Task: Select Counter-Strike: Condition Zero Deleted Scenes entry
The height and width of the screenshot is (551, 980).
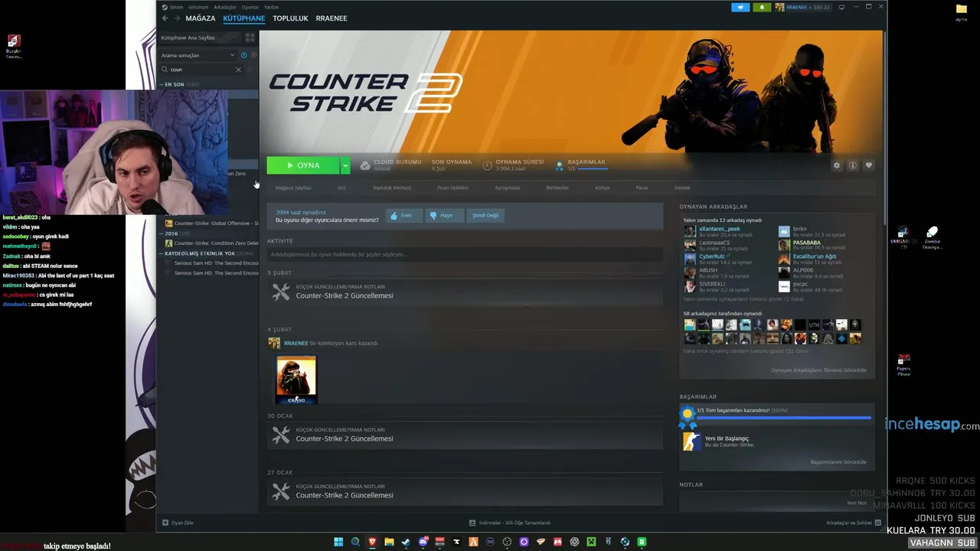Action: pos(212,243)
